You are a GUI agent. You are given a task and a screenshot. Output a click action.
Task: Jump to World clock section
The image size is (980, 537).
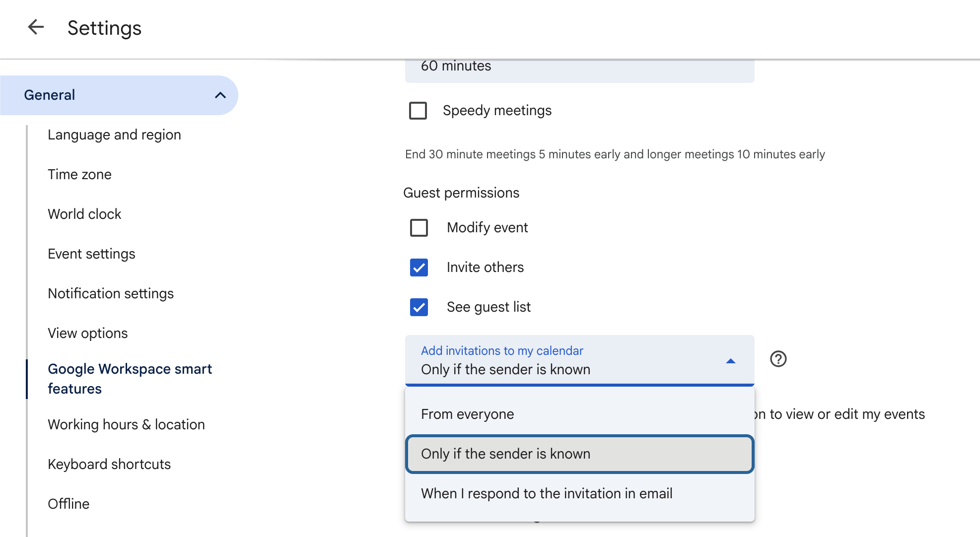click(x=84, y=214)
